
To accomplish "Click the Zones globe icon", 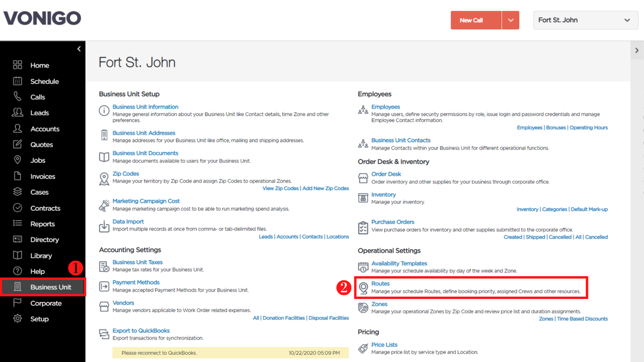I will coord(363,307).
